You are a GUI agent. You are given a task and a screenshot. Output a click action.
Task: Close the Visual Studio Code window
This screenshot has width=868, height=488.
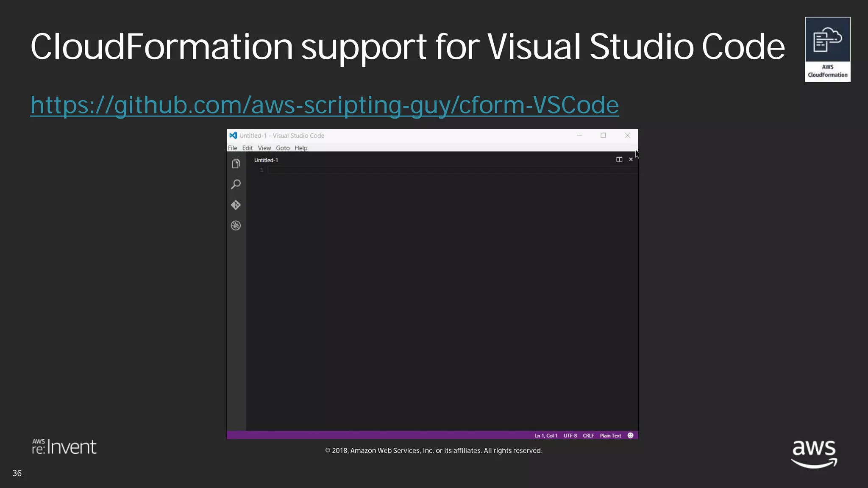(628, 136)
